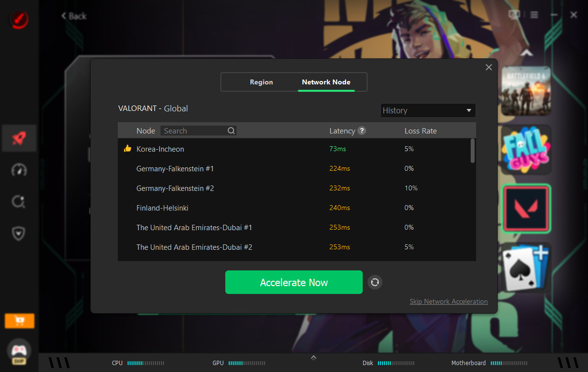Refresh node list with circular arrow icon
The image size is (588, 372).
pos(374,282)
